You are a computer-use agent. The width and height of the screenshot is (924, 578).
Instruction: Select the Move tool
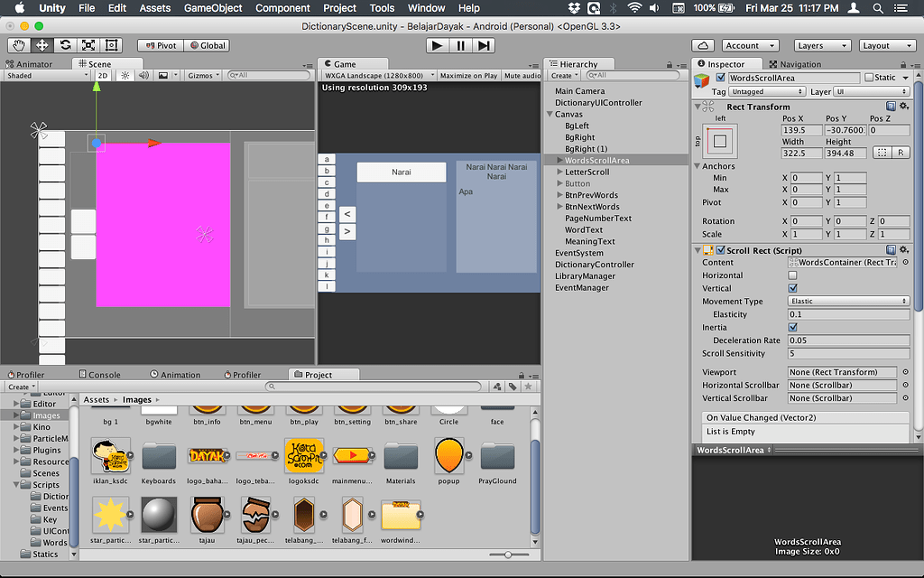[42, 45]
